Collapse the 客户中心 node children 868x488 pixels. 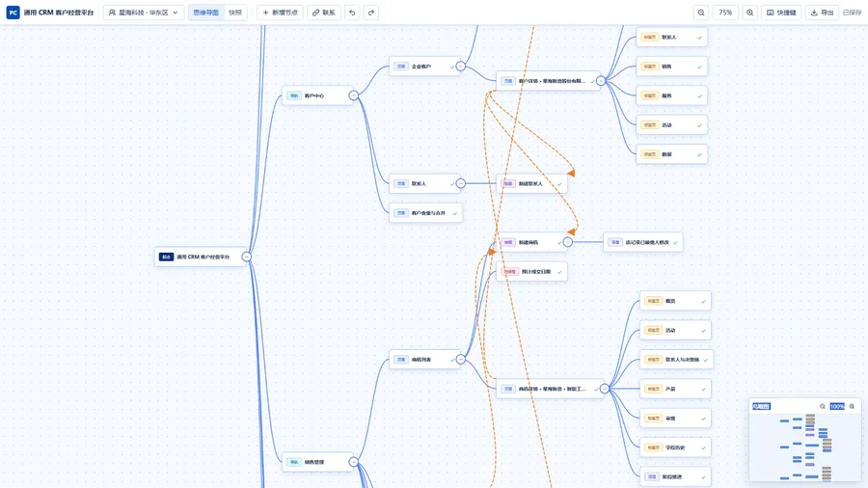353,95
